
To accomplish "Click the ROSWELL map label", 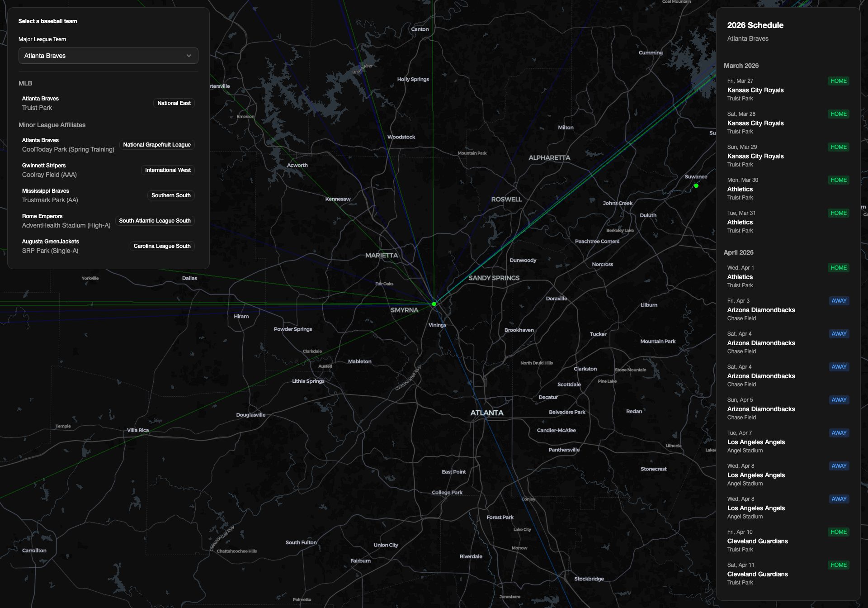I will 506,199.
